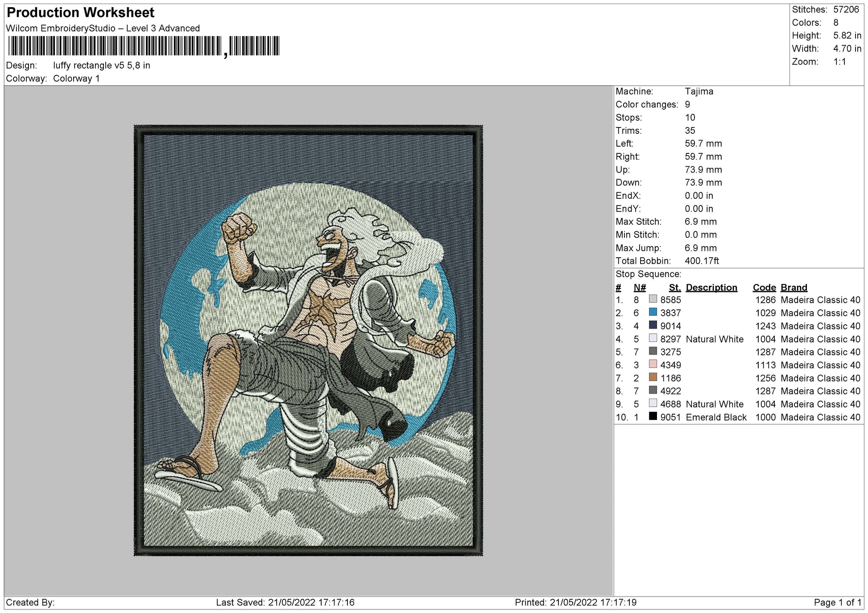Select the dark navy swatch in stop 3
The height and width of the screenshot is (613, 868).
click(653, 325)
